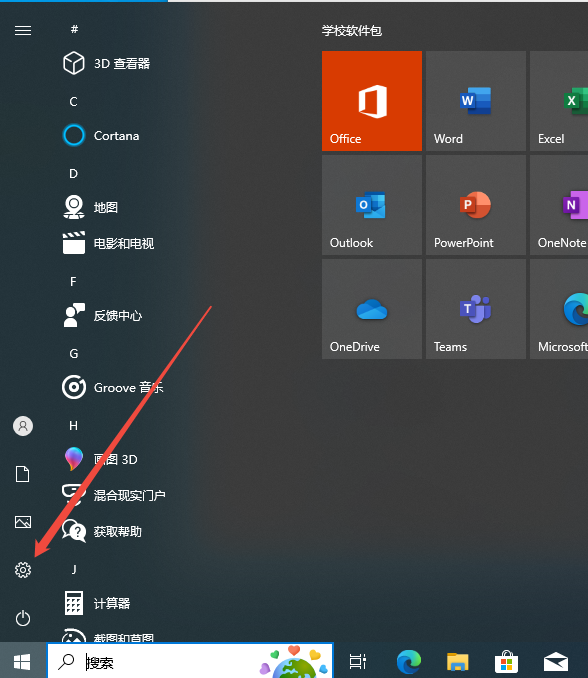Viewport: 588px width, 678px height.
Task: Click the H letter header
Action: (74, 426)
